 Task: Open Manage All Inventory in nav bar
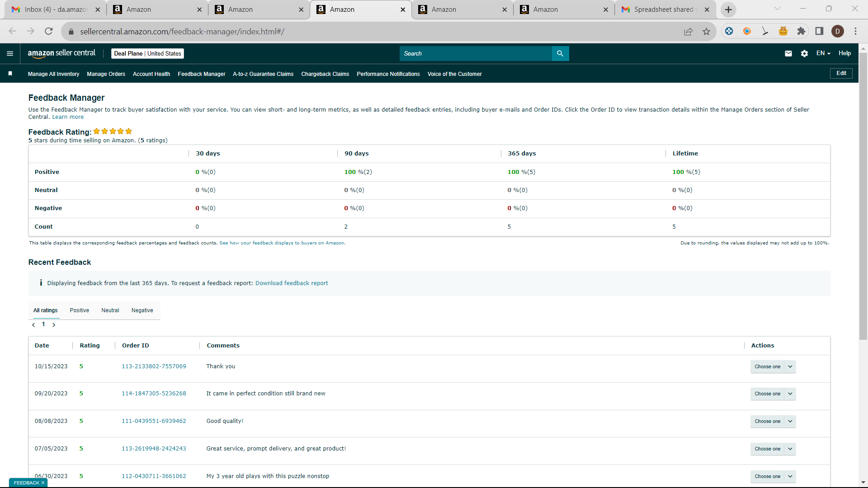pos(53,74)
